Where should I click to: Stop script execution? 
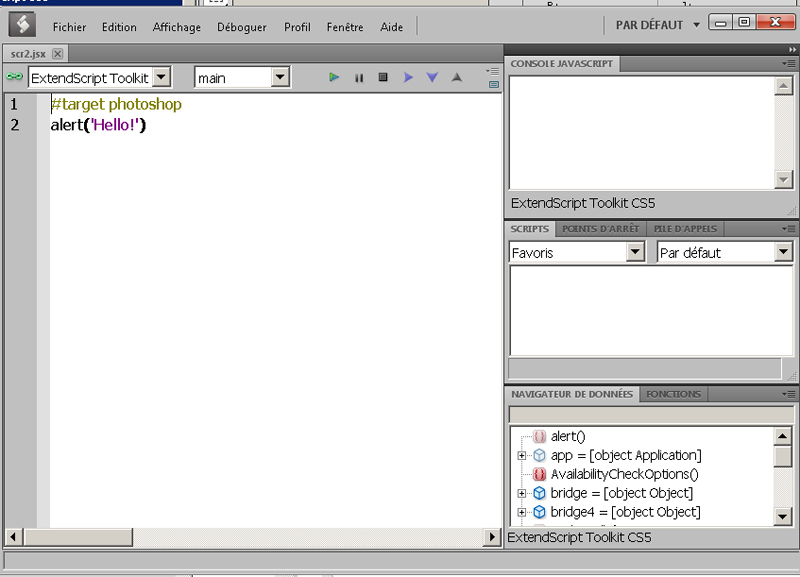click(383, 77)
